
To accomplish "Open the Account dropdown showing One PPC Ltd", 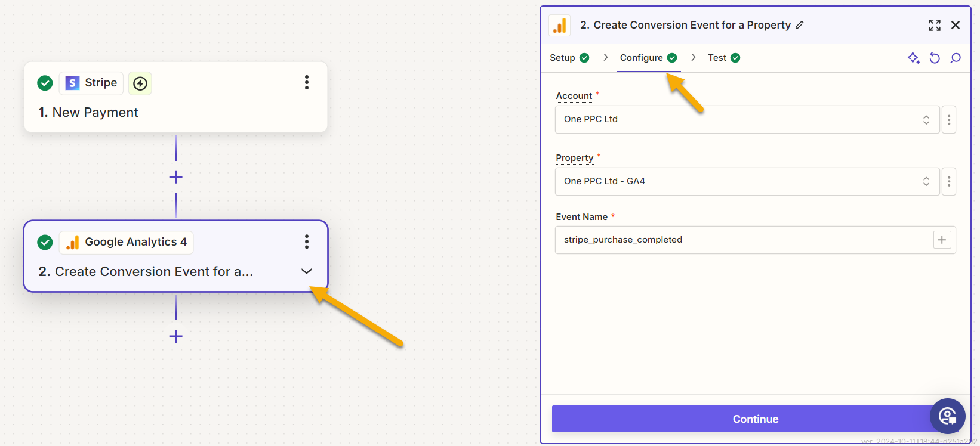I will pyautogui.click(x=747, y=119).
